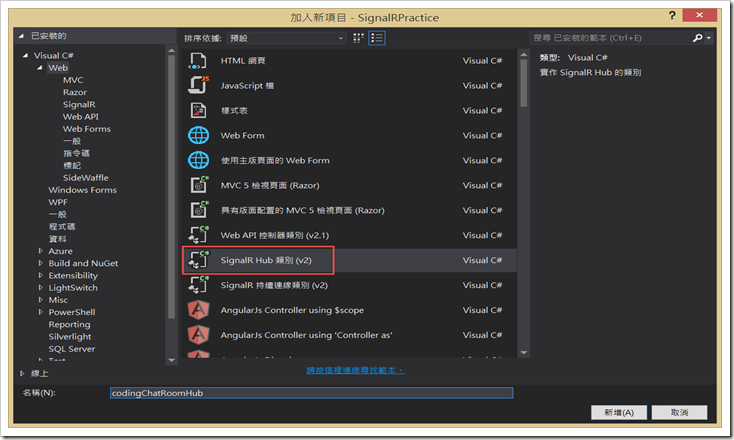Choose Web API controller class icon
This screenshot has height=440, width=734.
(x=198, y=235)
